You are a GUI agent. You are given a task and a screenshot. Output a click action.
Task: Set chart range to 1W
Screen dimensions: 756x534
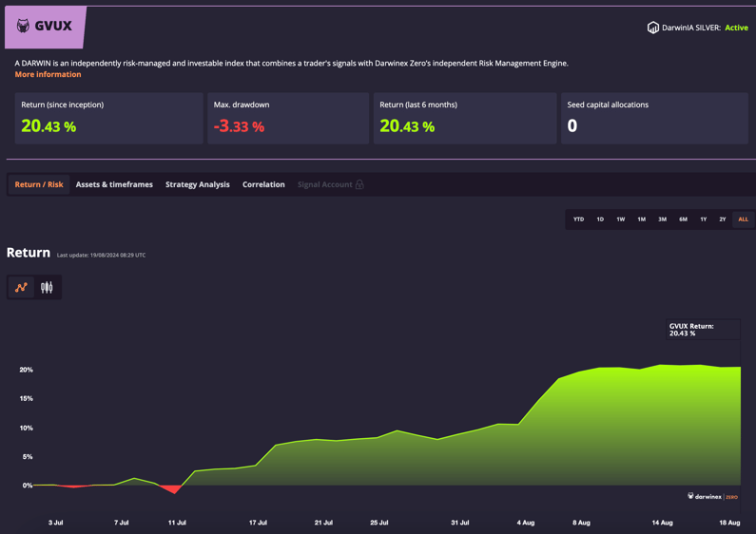[621, 219]
